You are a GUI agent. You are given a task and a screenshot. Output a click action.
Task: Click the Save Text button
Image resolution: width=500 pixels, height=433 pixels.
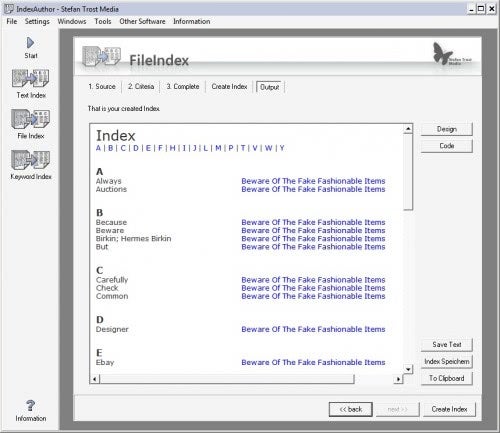(447, 344)
